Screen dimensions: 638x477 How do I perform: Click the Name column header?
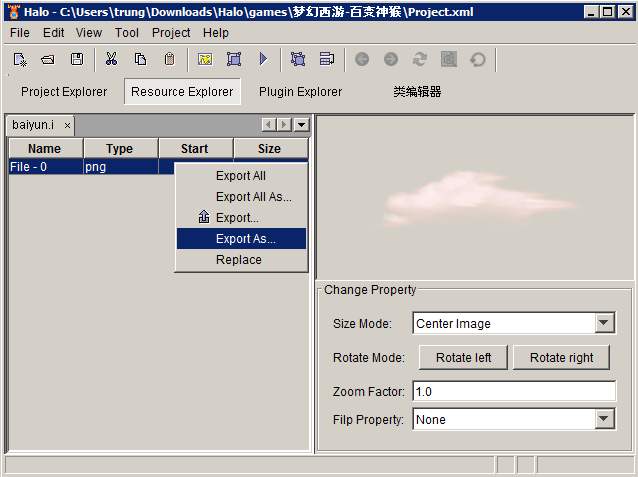point(46,149)
